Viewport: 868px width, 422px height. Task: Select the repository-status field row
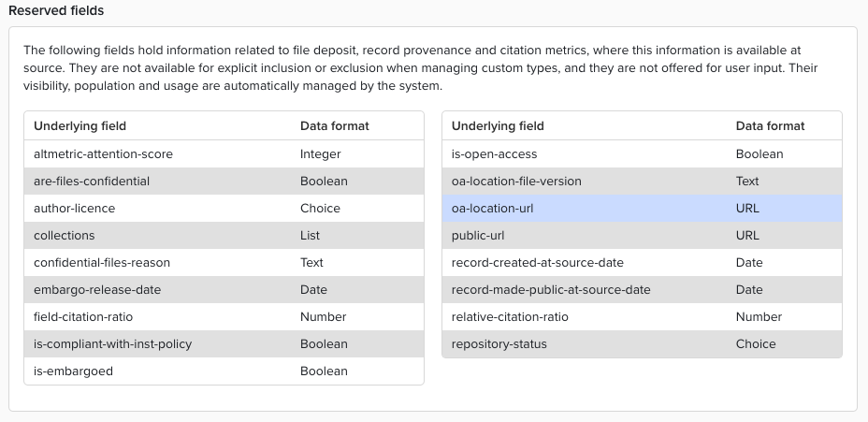499,344
